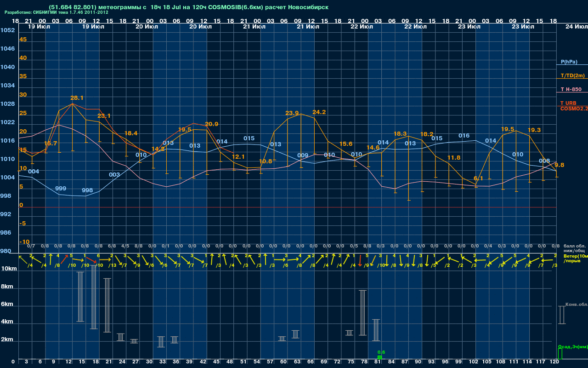
Task: Click the 016 pressure label on the curve
Action: click(x=464, y=136)
